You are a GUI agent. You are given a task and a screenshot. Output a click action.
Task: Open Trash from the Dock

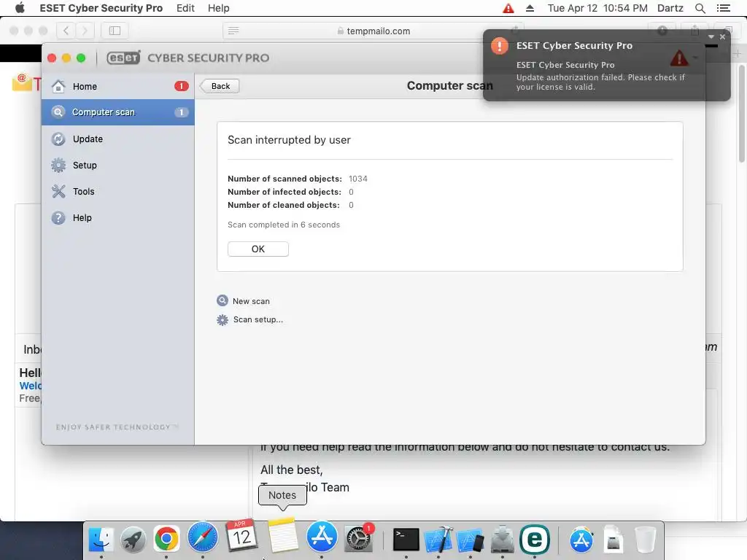(645, 540)
